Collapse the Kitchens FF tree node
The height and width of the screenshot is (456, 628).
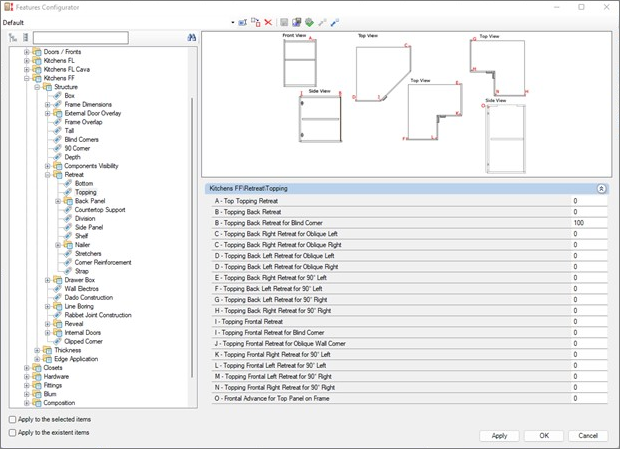27,77
